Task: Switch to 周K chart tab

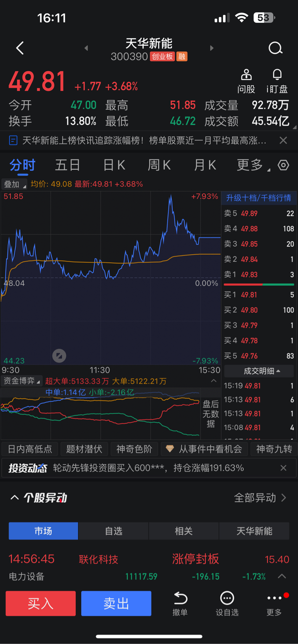Action: tap(159, 165)
